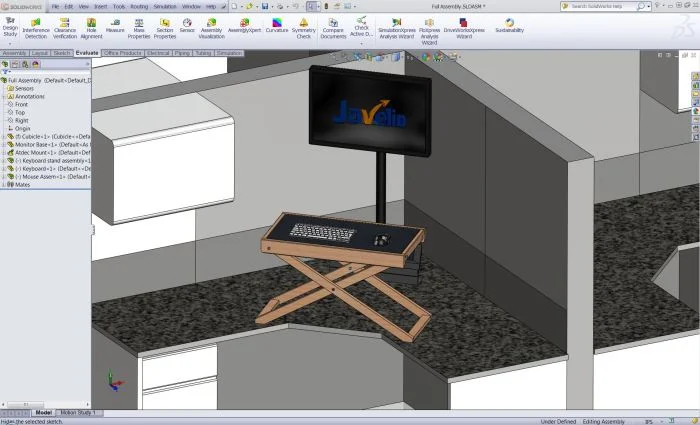
Task: Select the Front plane in tree
Action: click(x=21, y=104)
